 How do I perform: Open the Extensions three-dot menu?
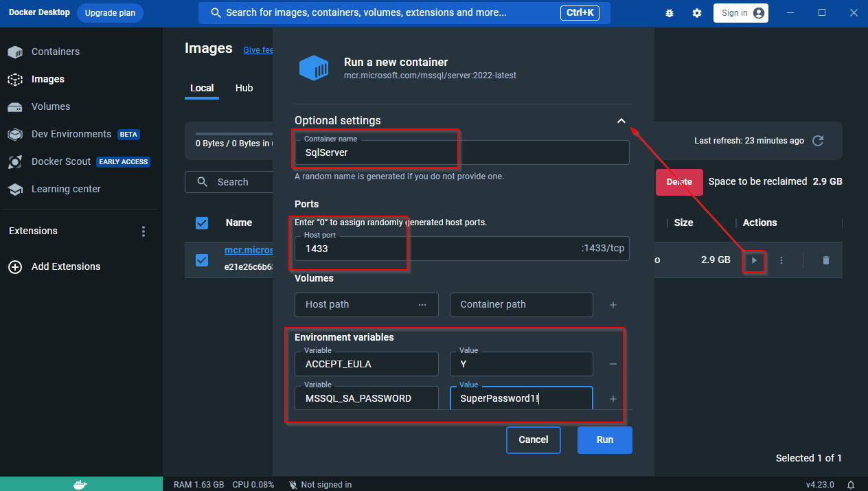tap(144, 231)
